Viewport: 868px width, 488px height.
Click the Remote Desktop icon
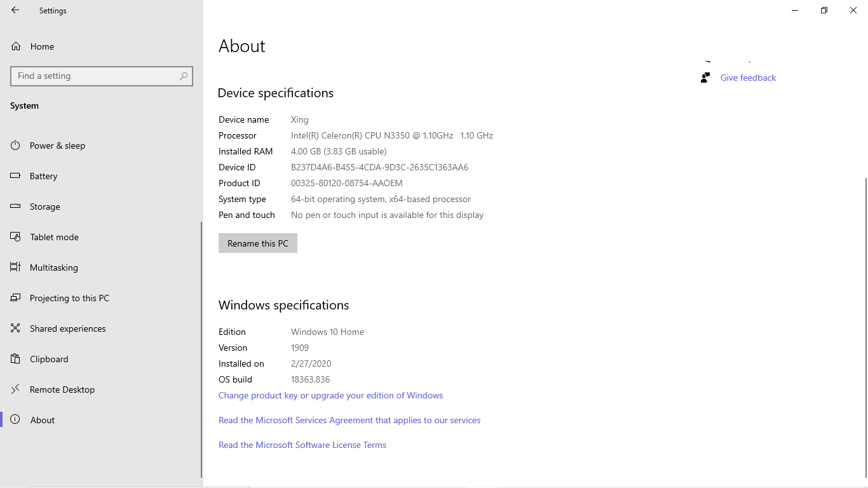coord(15,390)
